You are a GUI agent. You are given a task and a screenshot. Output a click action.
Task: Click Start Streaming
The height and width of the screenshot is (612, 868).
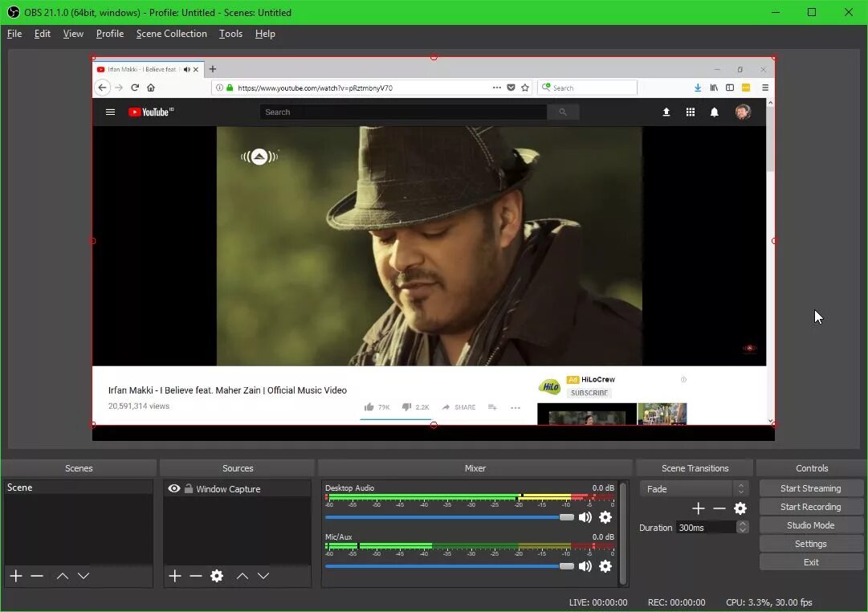tap(810, 488)
